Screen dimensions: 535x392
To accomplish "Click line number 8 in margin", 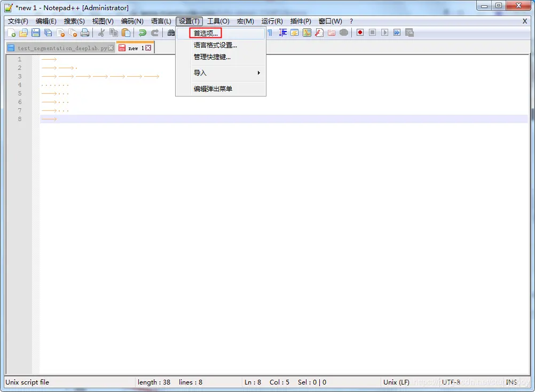I will 20,119.
